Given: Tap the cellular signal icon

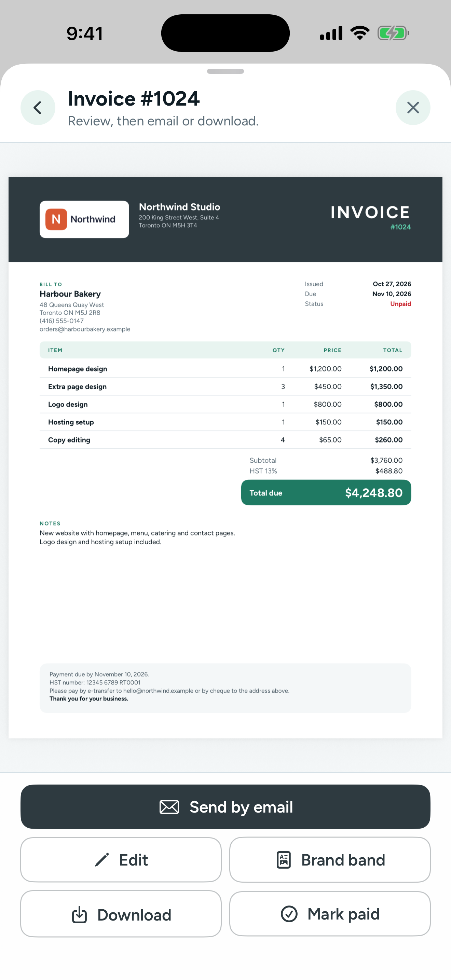Looking at the screenshot, I should click(x=331, y=33).
